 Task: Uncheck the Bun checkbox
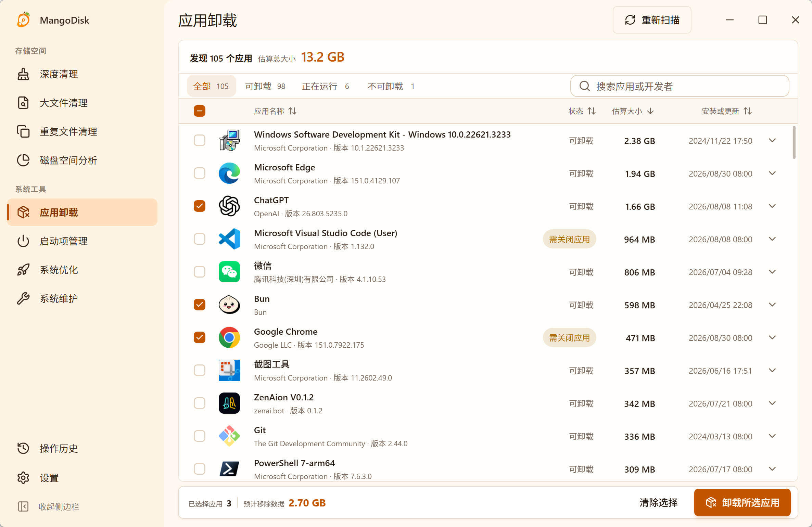[x=200, y=305]
